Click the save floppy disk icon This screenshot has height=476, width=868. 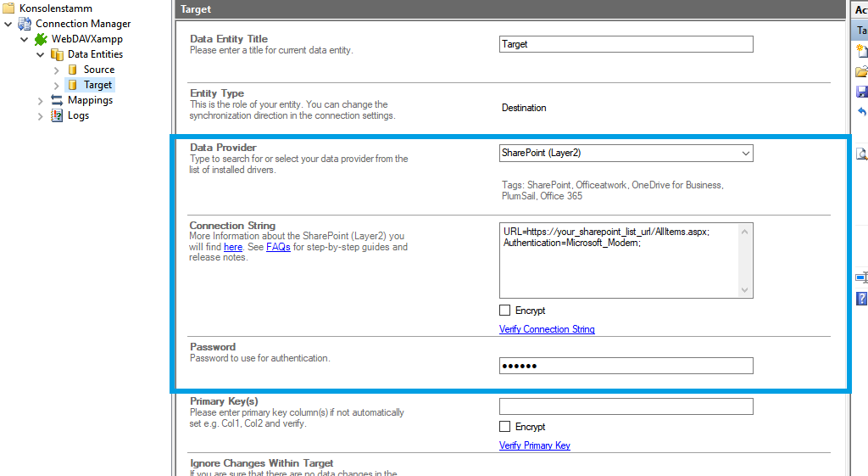tap(862, 92)
